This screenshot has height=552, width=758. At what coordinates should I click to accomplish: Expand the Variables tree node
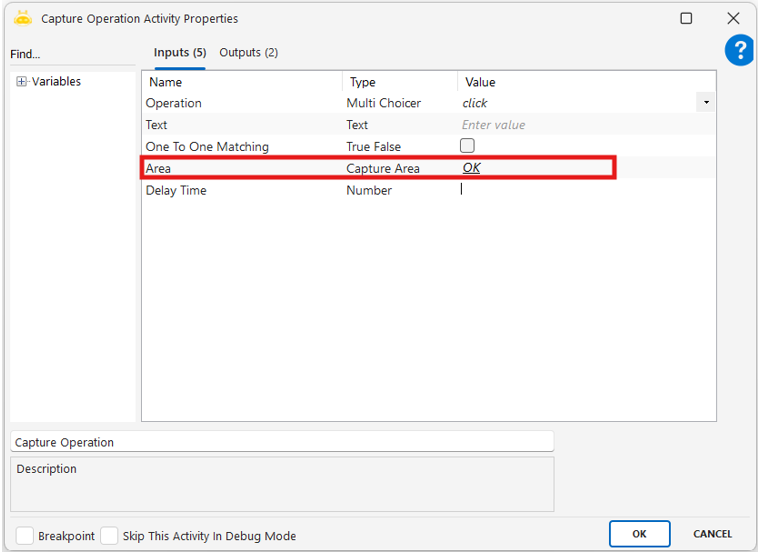coord(22,82)
